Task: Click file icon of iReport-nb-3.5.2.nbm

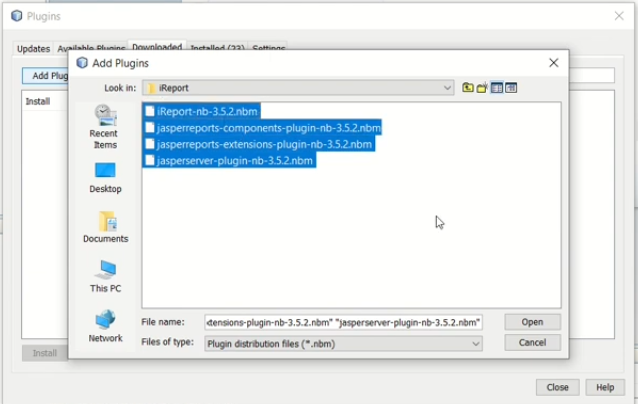Action: pos(150,111)
